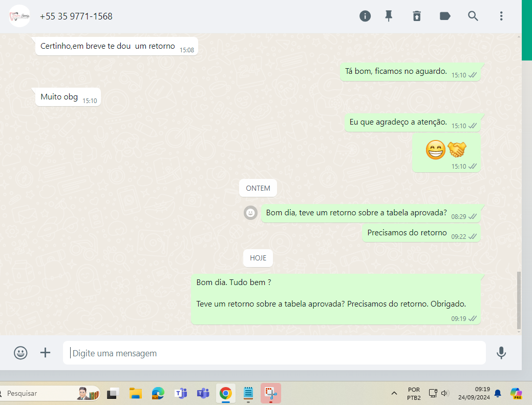Click the chat scrollbar thumb
The image size is (532, 405).
[x=519, y=300]
